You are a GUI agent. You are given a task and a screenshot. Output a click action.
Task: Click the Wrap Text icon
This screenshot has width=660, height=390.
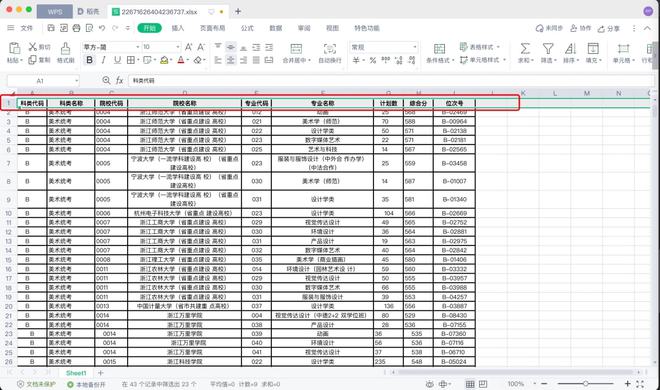(330, 48)
